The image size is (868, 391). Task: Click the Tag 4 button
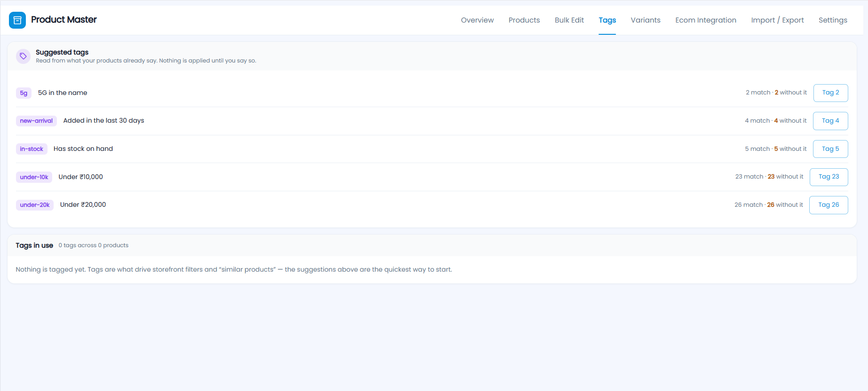point(830,121)
